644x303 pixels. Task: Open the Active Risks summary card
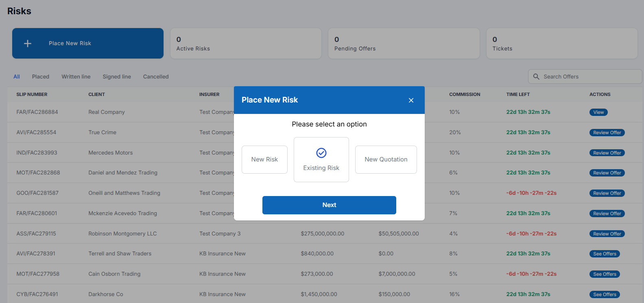[x=246, y=44]
